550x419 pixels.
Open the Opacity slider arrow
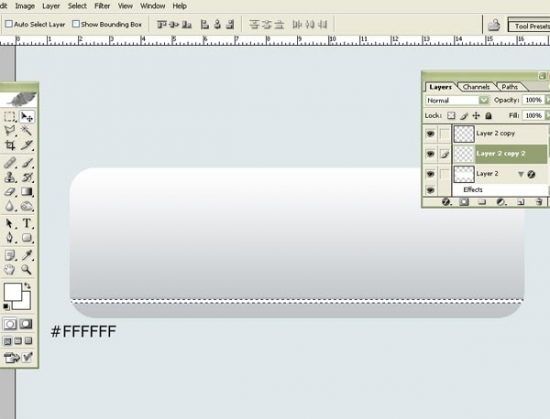[x=547, y=100]
